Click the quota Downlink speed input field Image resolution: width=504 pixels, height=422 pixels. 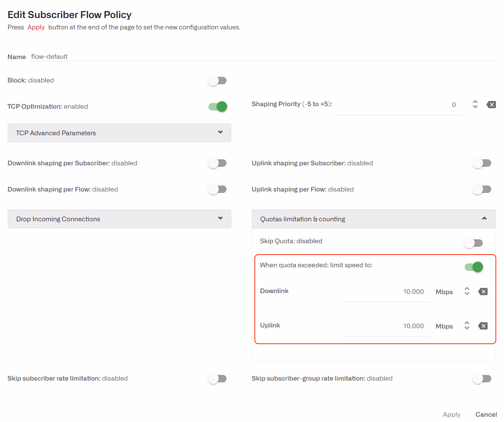pos(386,292)
